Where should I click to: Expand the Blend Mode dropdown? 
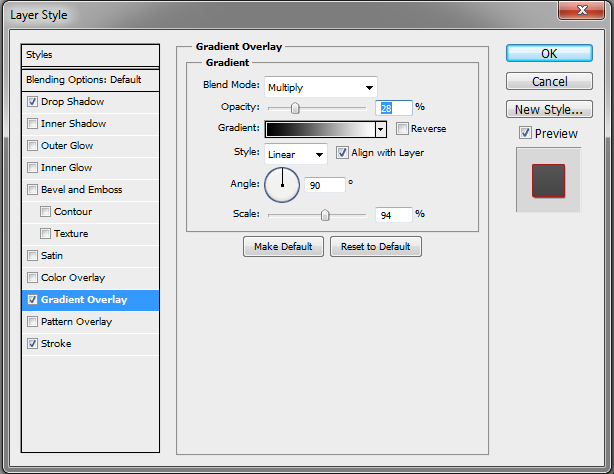(x=320, y=87)
